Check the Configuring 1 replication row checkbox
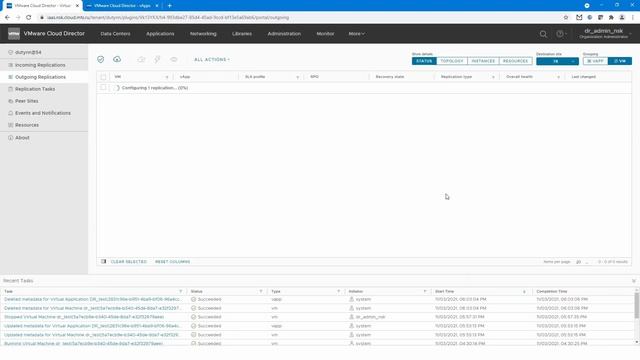 [103, 87]
